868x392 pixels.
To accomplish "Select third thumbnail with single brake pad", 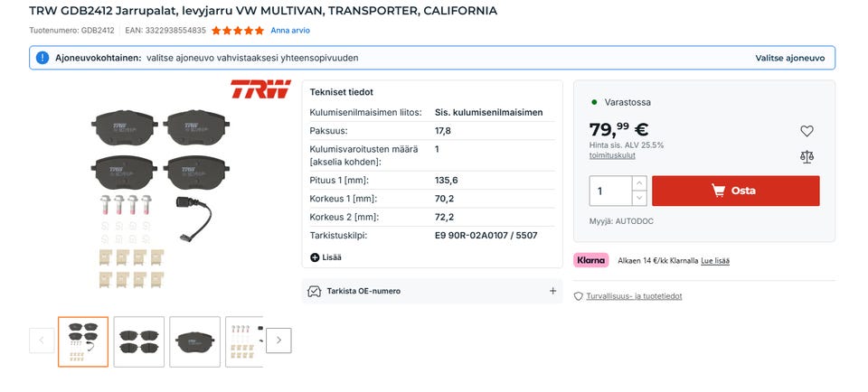I will coord(195,341).
